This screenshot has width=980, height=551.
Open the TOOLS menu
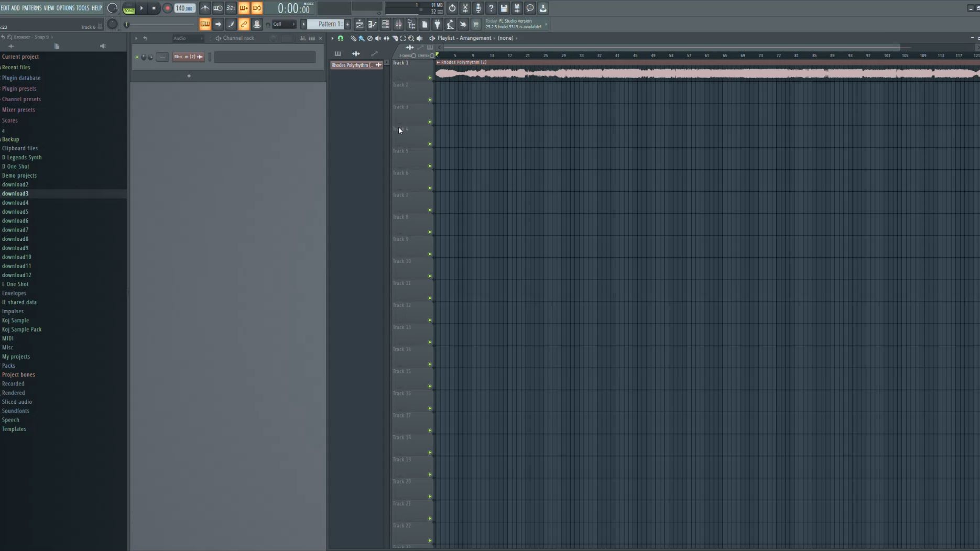coord(83,8)
